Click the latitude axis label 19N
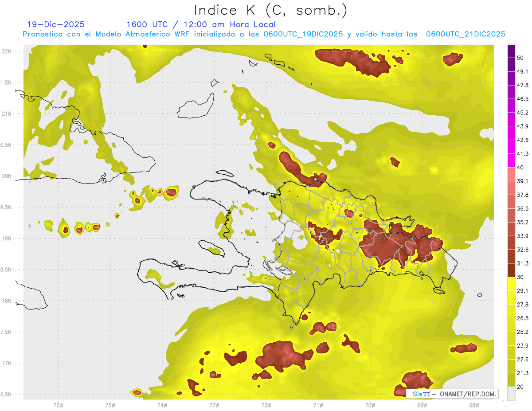Viewport: 532px width, 411px height. click(x=7, y=239)
